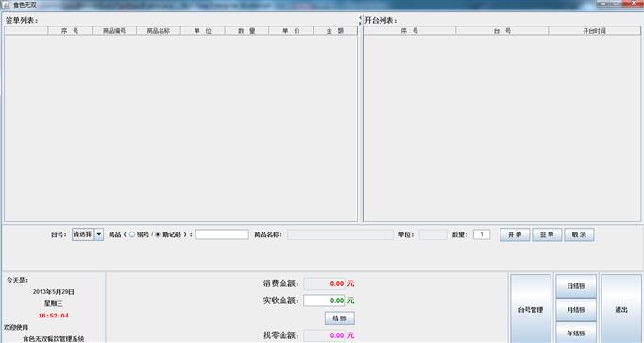Click the 数量 quantity field
This screenshot has width=644, height=343.
coord(482,234)
